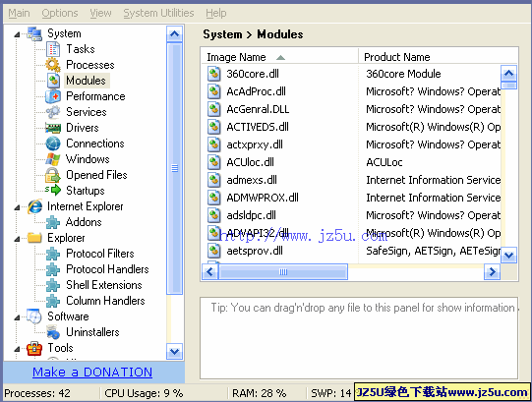Viewport: 532px width, 402px height.
Task: Click the sidebar vertical scrollbar thumb
Action: 174,168
